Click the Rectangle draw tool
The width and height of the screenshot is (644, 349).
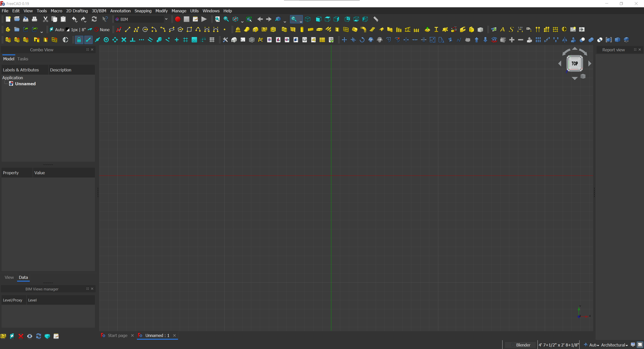[189, 30]
